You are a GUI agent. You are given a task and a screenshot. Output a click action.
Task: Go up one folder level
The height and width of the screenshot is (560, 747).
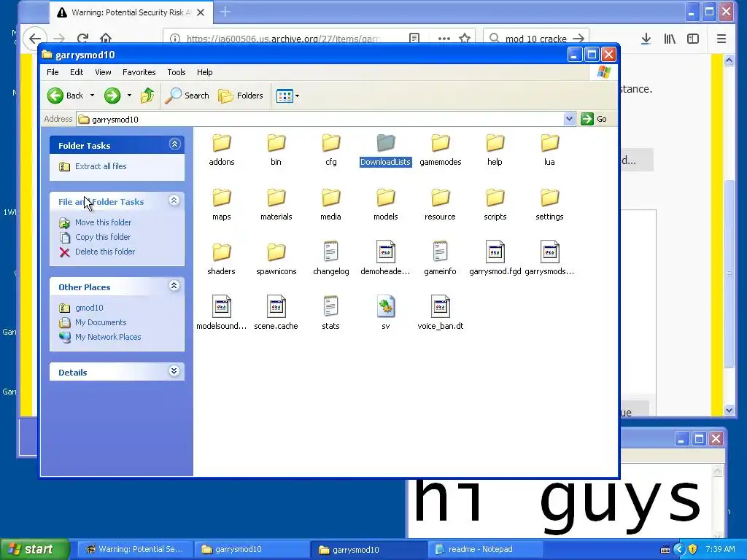(147, 96)
